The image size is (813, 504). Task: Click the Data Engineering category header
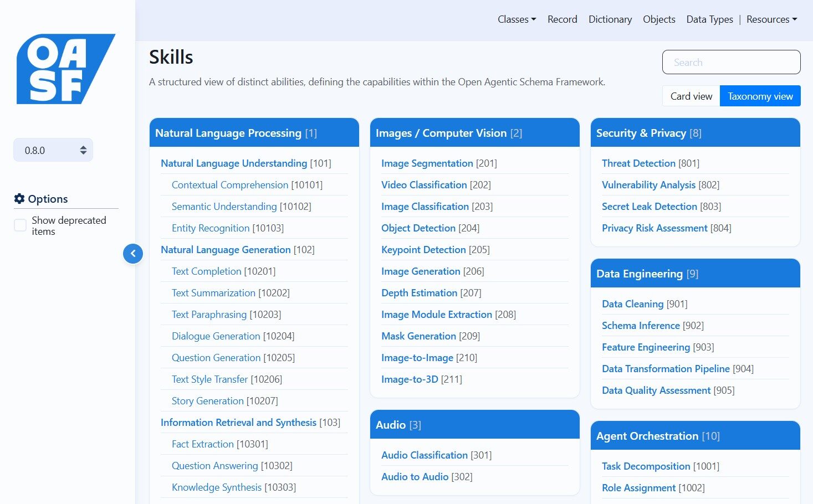coord(639,274)
